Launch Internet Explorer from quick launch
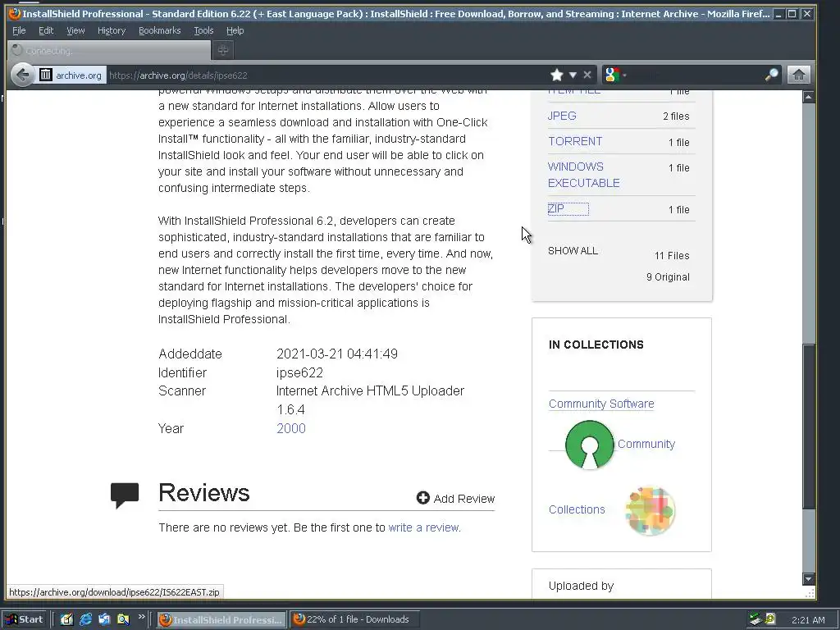The image size is (840, 630). pyautogui.click(x=85, y=619)
